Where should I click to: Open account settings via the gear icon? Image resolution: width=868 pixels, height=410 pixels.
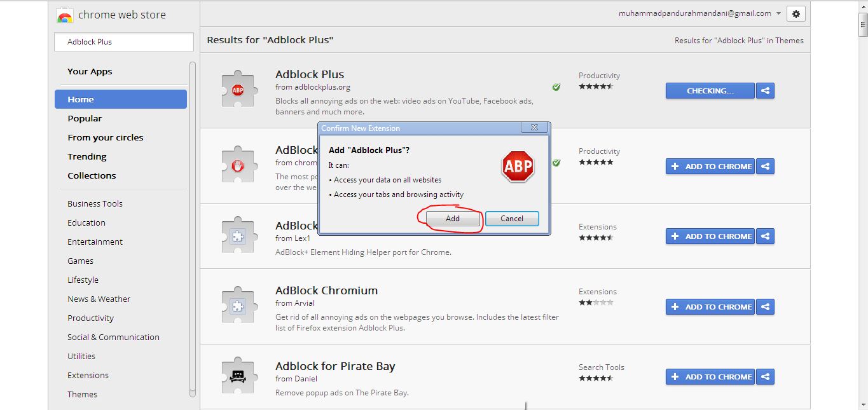(796, 13)
